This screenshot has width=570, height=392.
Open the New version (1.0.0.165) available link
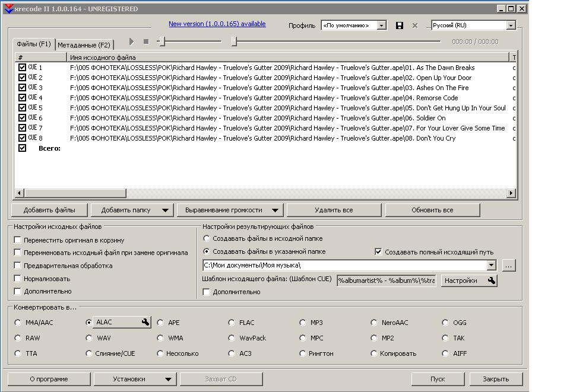click(x=217, y=24)
